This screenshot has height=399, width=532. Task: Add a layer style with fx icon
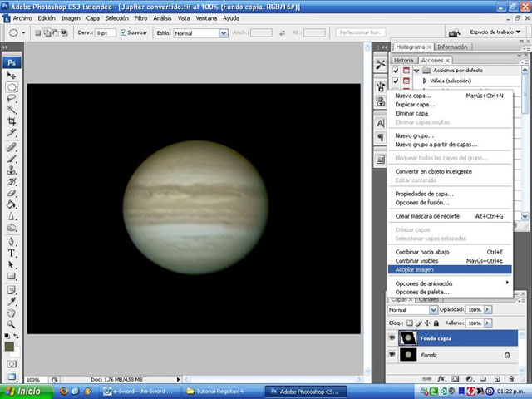coord(441,379)
